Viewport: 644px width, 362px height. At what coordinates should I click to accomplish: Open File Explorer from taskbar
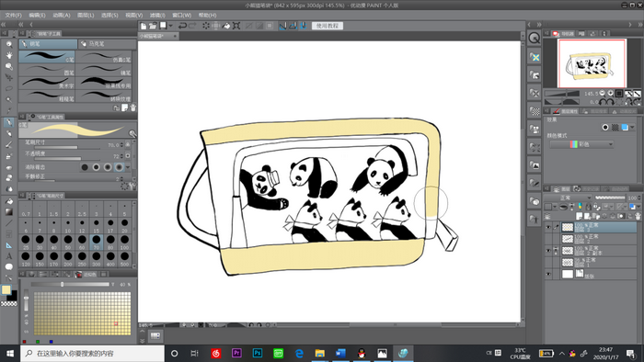coord(319,353)
